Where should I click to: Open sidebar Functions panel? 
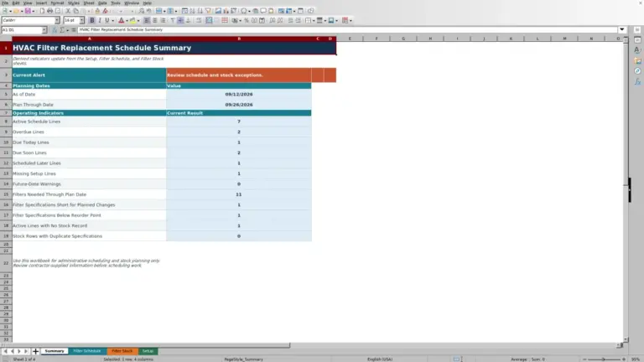[637, 81]
